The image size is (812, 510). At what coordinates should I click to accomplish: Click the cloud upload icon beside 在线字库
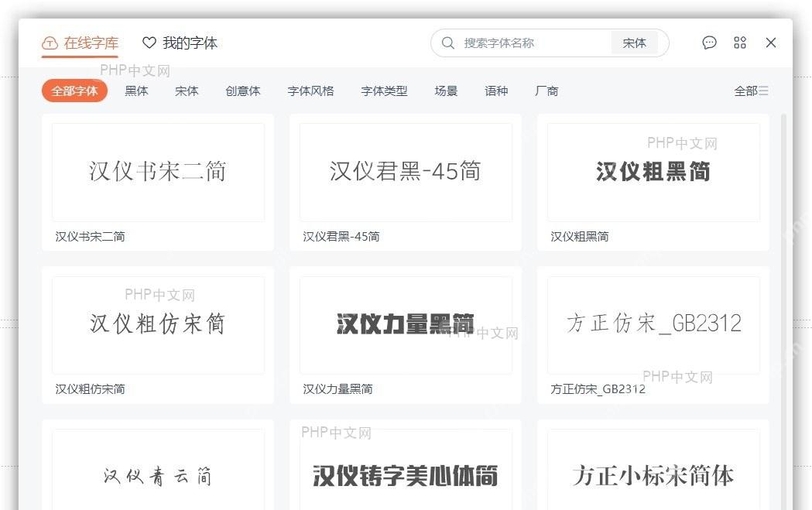[50, 43]
